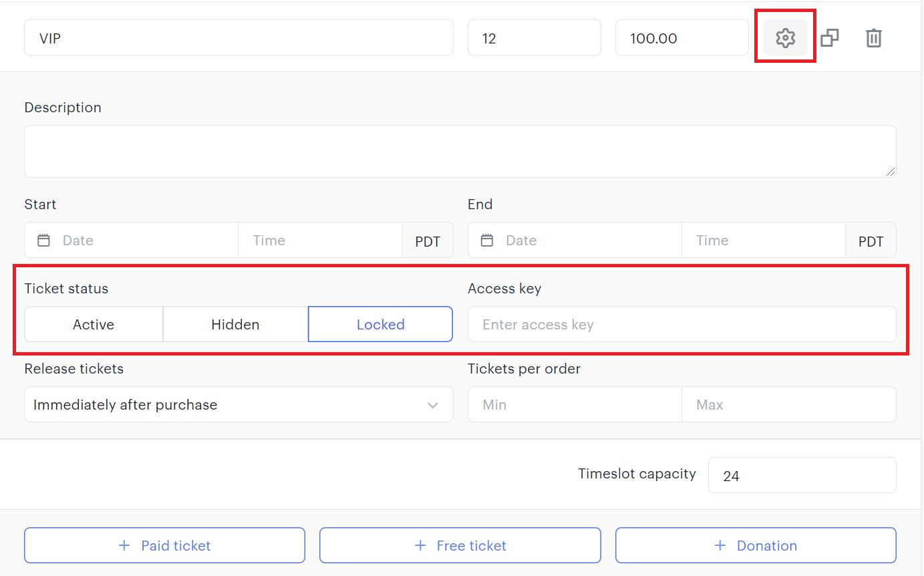Screen dimensions: 924x576
Task: Expand the Release tickets chevron arrow
Action: pos(433,405)
